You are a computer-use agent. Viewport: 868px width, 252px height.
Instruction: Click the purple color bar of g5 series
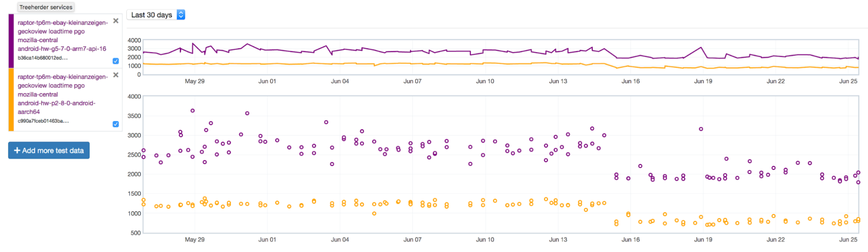click(x=11, y=41)
